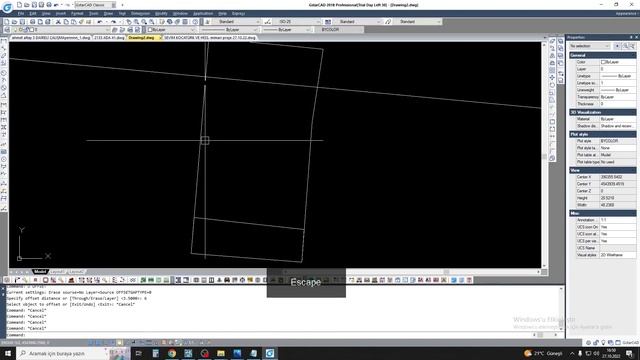
Task: Open the ByLayer color control in toolbar
Action: [x=171, y=30]
